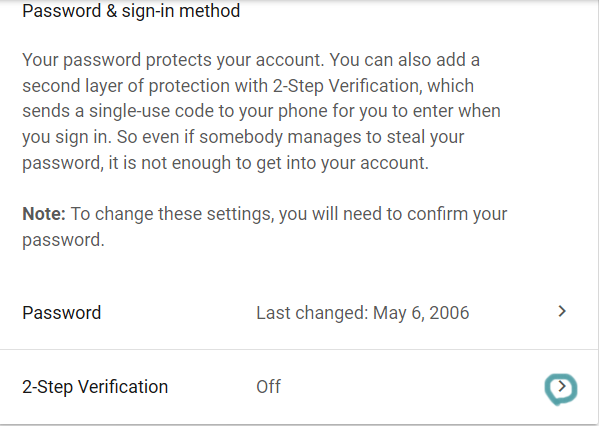Image resolution: width=599 pixels, height=426 pixels.
Task: Click the '2-Step Verification' label text
Action: click(x=95, y=387)
